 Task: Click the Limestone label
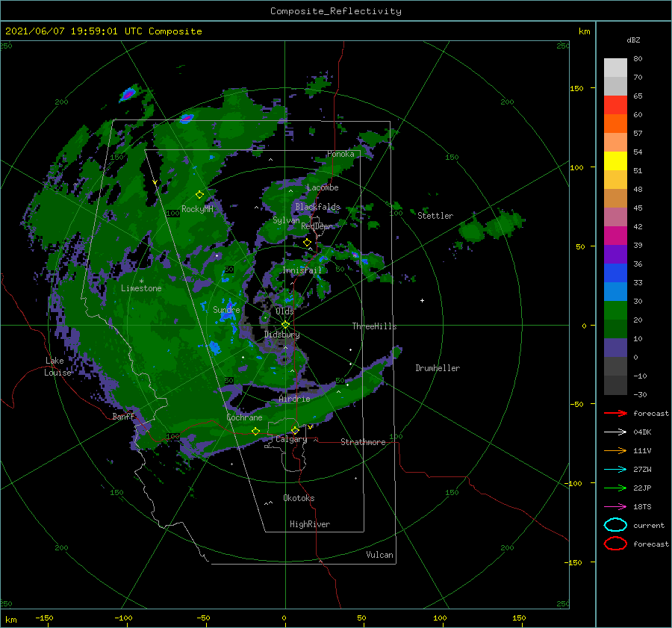pos(141,288)
